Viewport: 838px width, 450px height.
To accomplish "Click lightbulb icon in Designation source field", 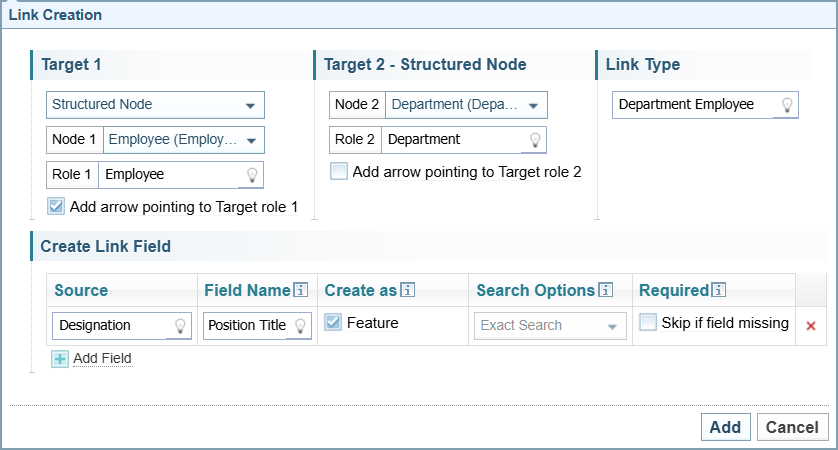I will pos(181,326).
